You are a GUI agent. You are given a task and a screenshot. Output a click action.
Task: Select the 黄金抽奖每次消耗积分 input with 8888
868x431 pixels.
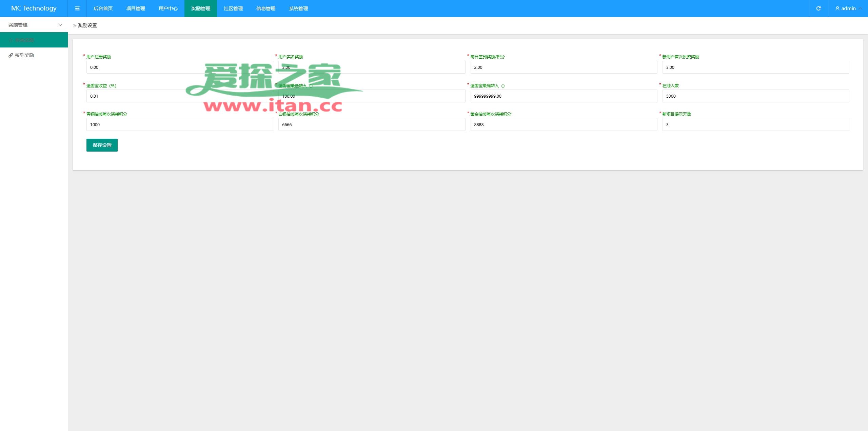point(564,124)
